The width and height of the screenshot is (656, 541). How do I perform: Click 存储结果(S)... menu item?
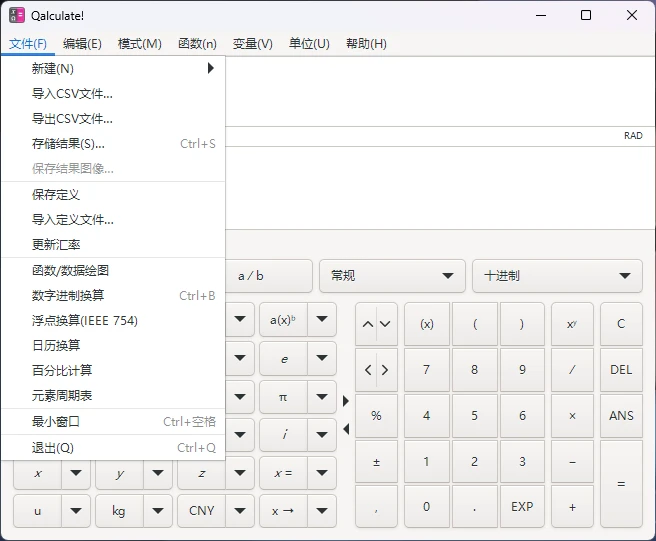tap(113, 144)
